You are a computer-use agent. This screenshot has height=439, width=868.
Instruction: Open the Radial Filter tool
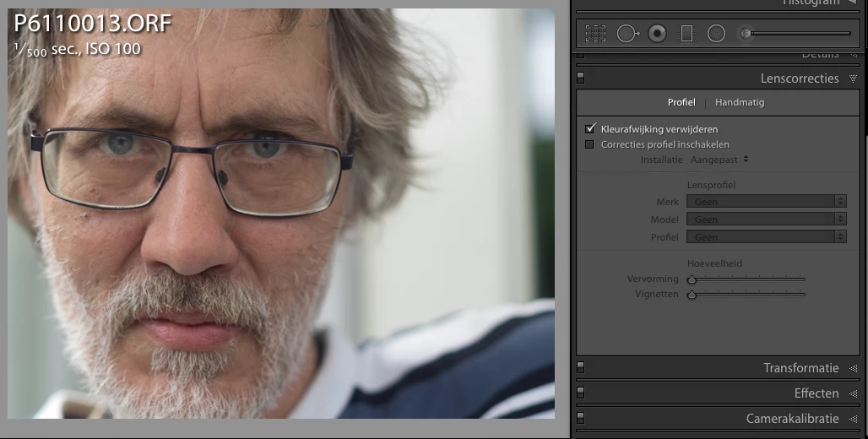[x=716, y=34]
